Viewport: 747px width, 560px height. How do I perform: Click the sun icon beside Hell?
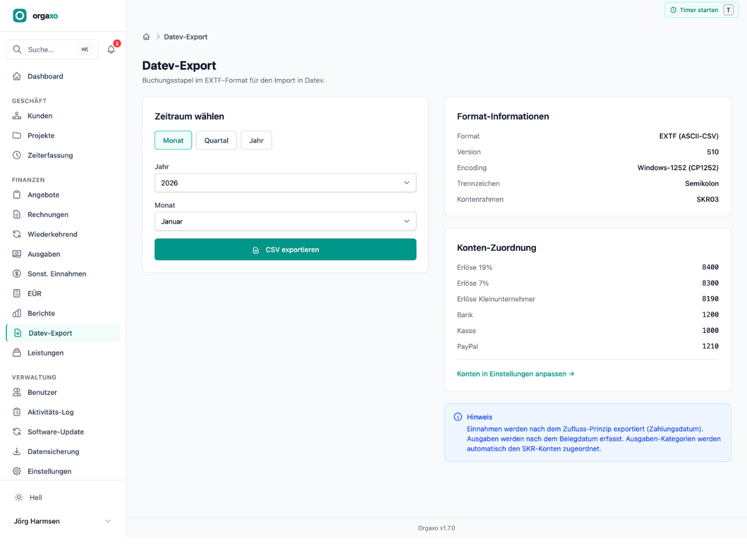pyautogui.click(x=19, y=498)
